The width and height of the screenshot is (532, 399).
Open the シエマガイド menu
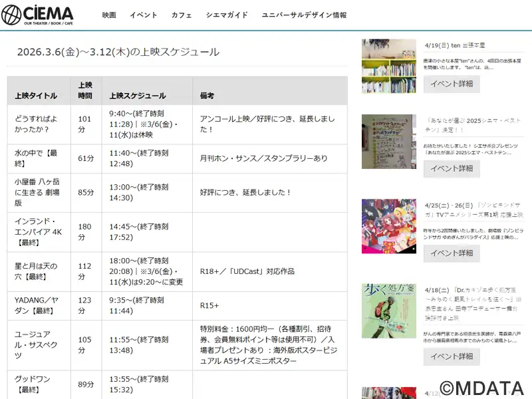point(227,15)
